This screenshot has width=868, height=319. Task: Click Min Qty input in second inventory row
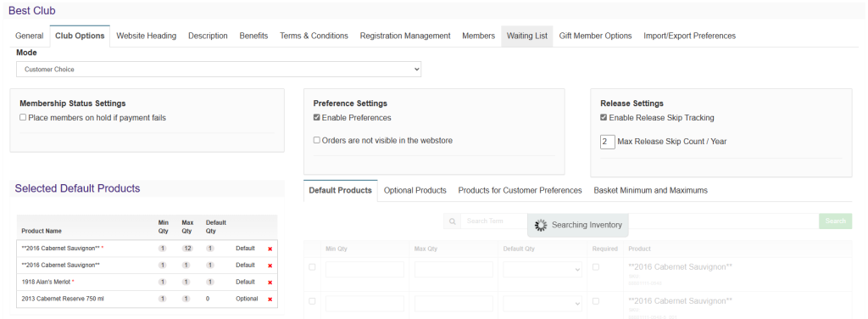click(364, 304)
